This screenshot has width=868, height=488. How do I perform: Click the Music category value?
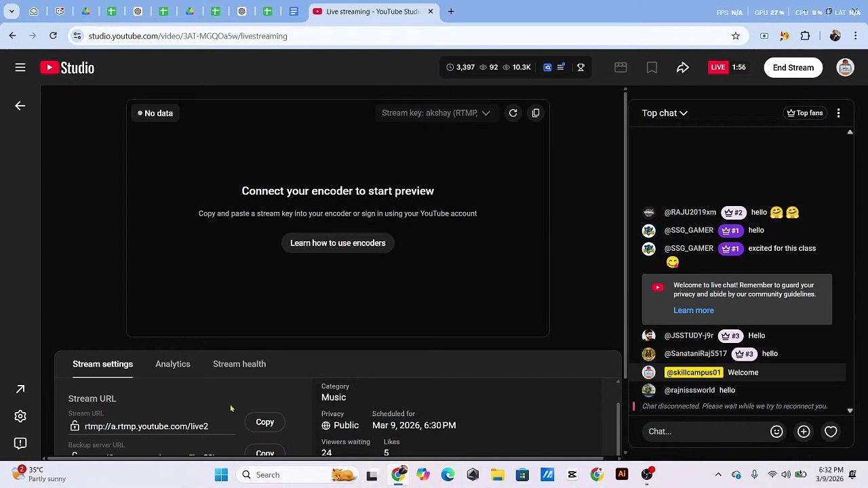(334, 397)
